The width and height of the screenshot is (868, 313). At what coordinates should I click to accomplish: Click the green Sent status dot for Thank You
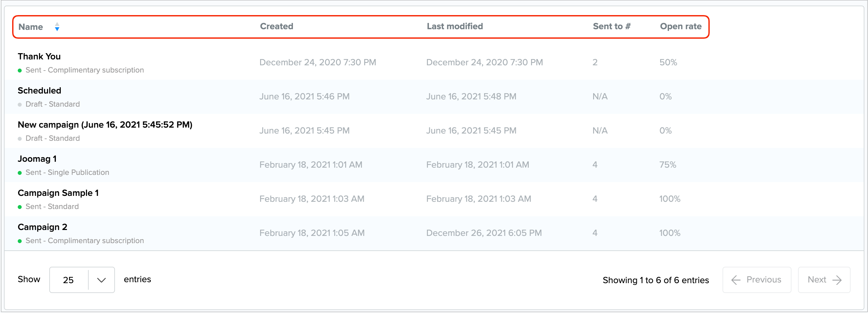(20, 71)
